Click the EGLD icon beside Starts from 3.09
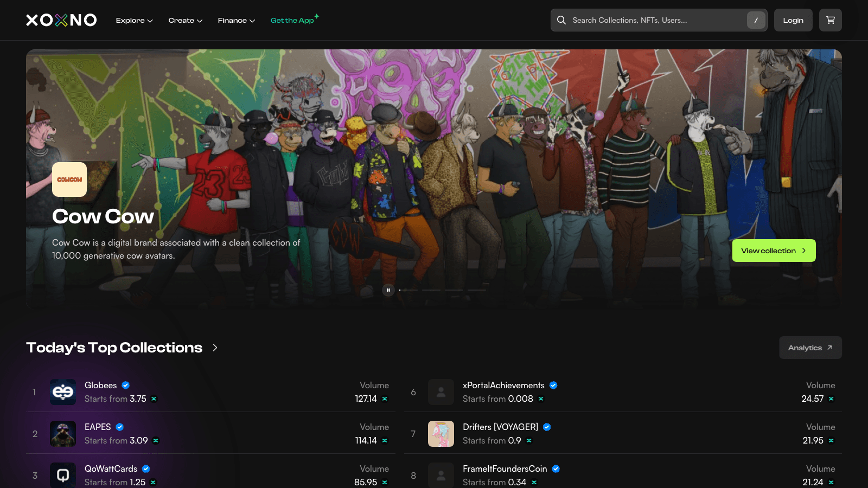 [x=156, y=440]
